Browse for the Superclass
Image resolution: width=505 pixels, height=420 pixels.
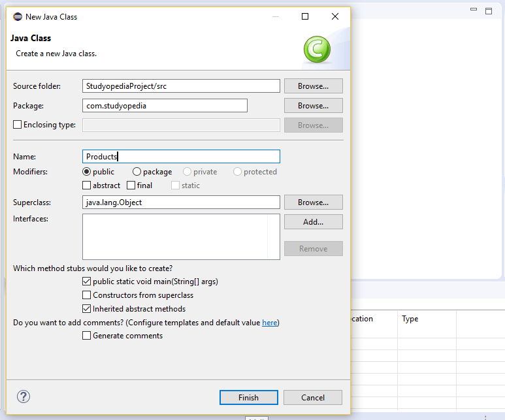(314, 202)
